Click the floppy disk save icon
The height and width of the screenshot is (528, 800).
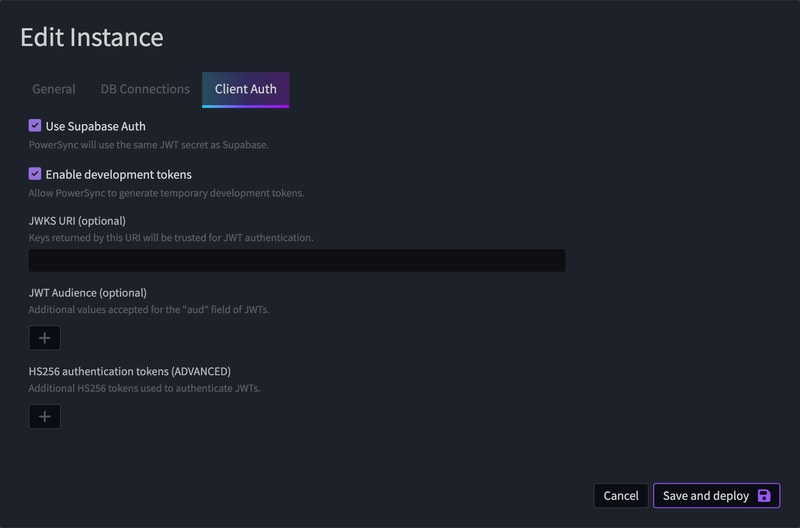764,495
